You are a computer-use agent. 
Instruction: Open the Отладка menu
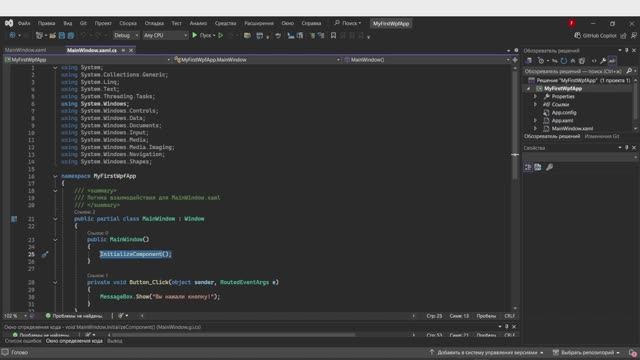pos(154,23)
